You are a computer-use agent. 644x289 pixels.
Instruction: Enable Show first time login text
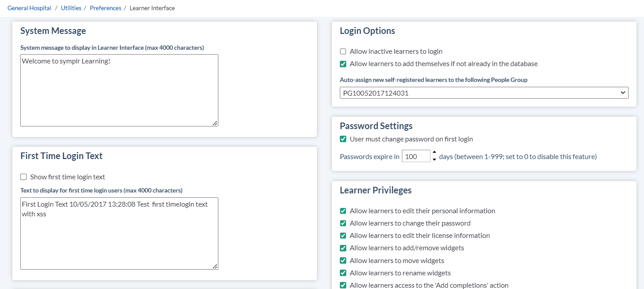[24, 177]
